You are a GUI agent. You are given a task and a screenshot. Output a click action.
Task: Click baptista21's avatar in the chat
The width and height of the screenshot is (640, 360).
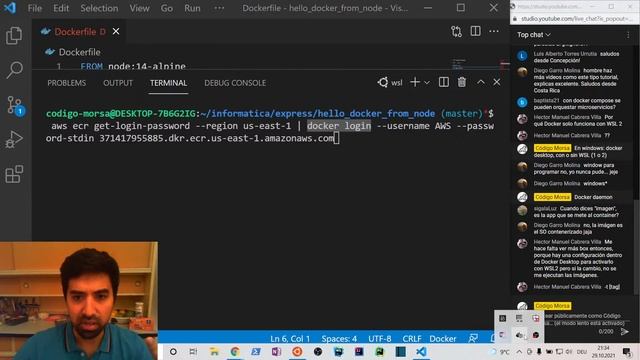522,102
